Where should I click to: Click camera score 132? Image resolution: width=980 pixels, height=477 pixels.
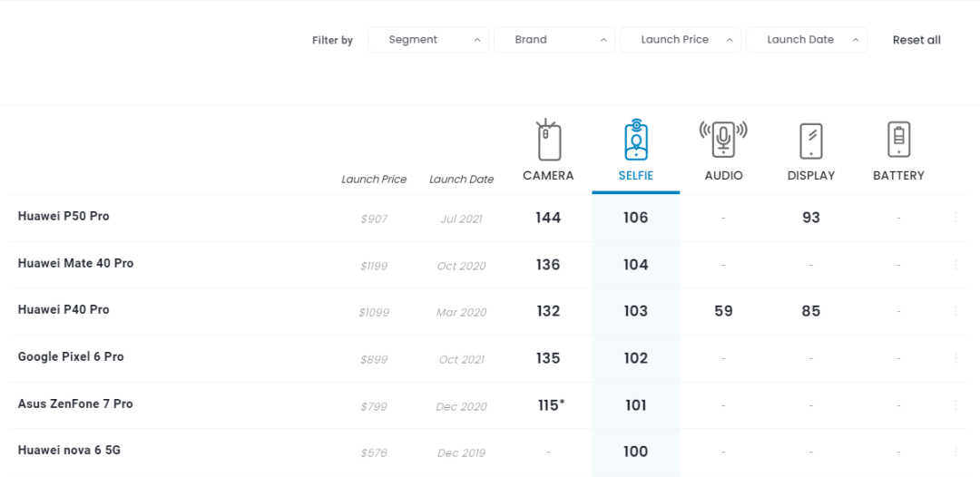pos(548,311)
